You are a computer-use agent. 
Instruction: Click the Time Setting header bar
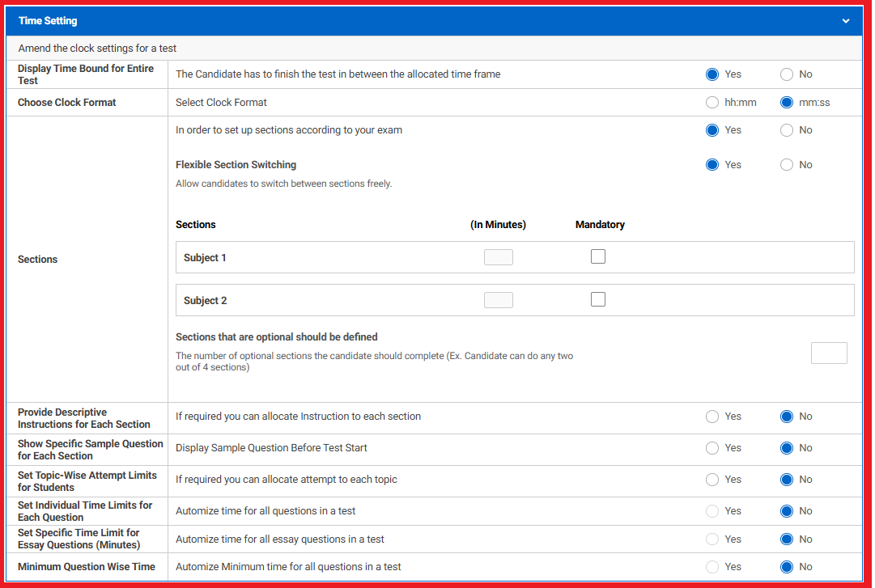pos(405,21)
